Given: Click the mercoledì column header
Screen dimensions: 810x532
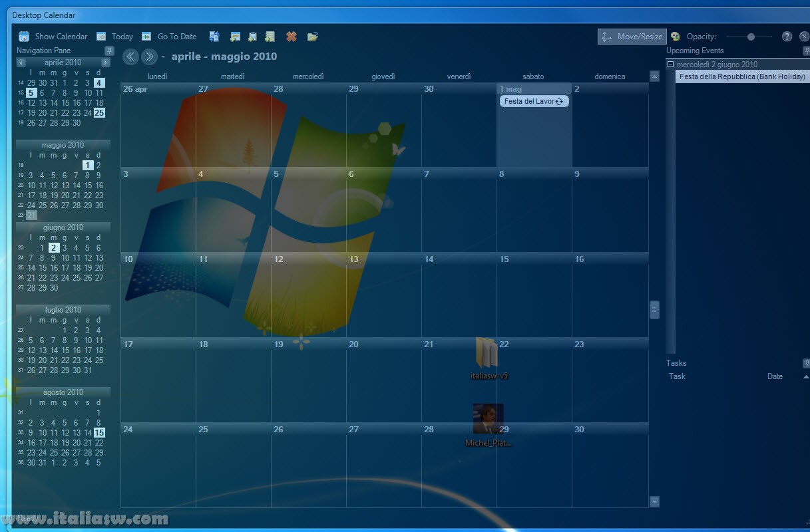Looking at the screenshot, I should pyautogui.click(x=308, y=76).
